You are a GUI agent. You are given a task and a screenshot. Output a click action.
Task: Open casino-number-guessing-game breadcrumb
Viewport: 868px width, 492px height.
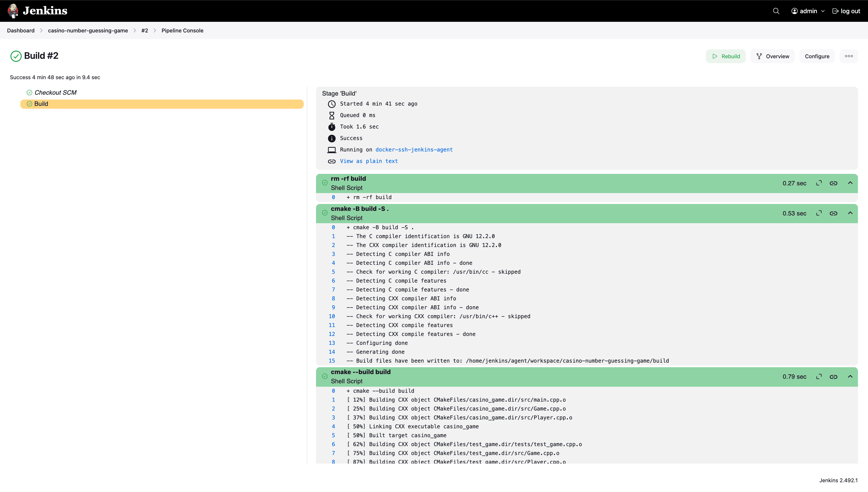pos(88,30)
